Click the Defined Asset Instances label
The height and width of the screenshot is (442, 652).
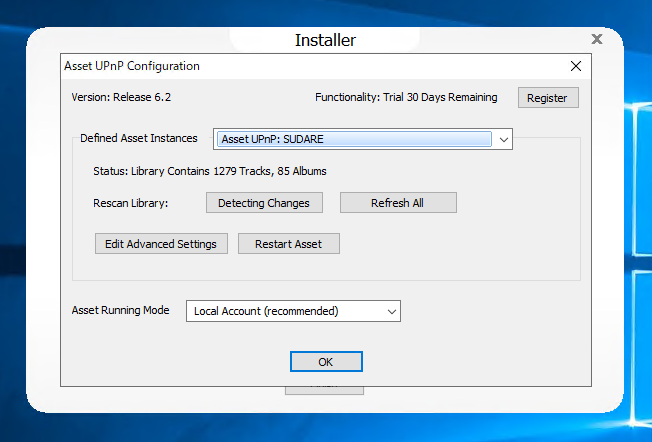139,138
